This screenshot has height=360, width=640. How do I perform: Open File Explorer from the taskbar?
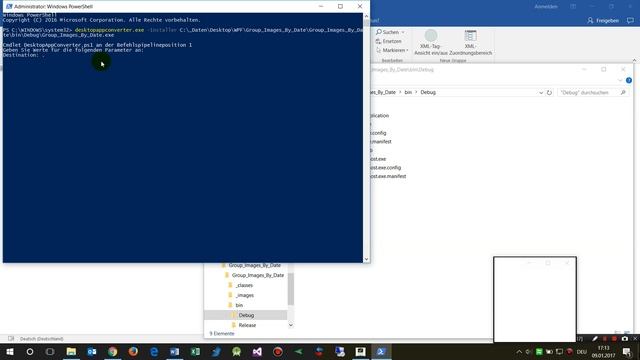[x=71, y=351]
